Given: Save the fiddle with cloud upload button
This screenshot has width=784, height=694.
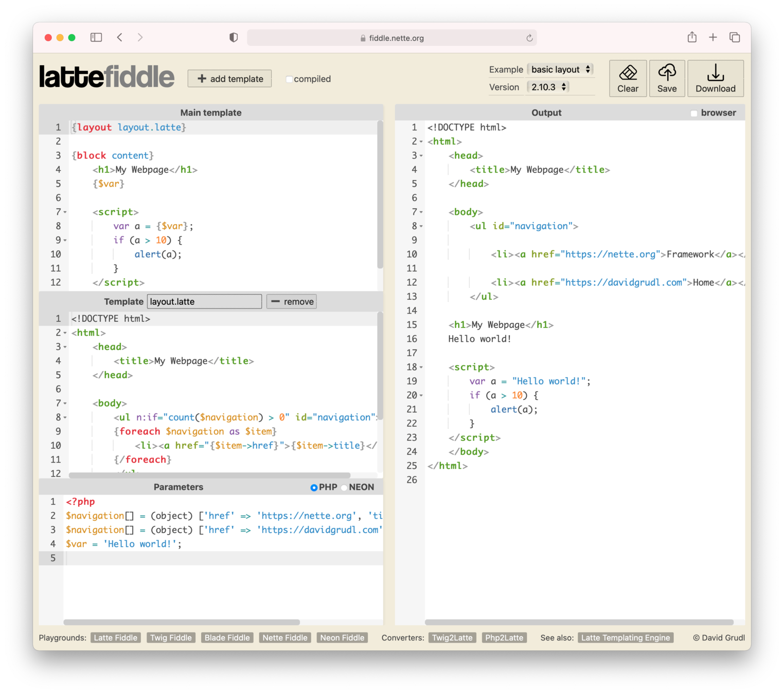Looking at the screenshot, I should 667,78.
